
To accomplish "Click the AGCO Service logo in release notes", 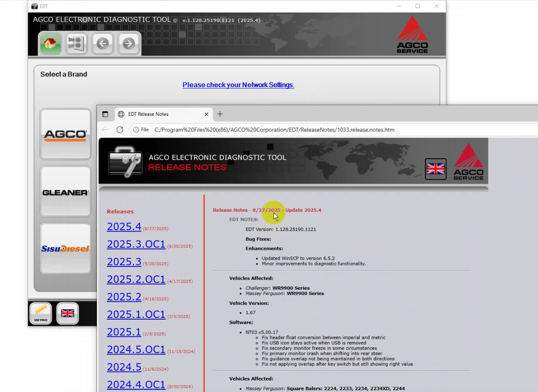I will point(468,162).
